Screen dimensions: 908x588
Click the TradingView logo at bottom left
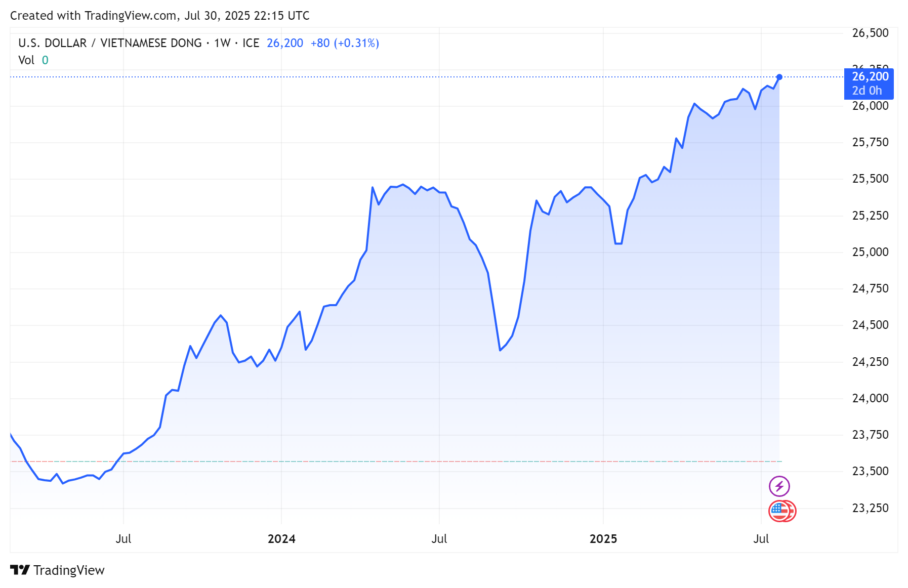coord(20,570)
